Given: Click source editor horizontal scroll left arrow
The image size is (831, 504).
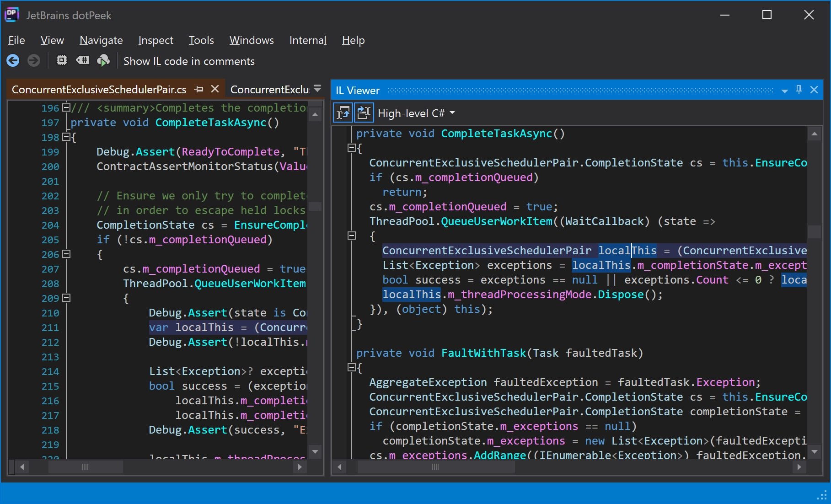Looking at the screenshot, I should tap(21, 467).
